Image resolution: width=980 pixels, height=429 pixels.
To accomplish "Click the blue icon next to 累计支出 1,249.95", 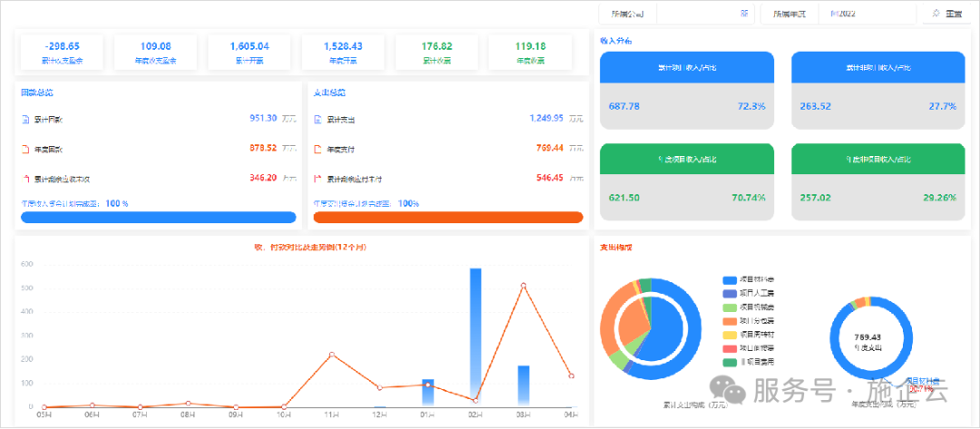I will pyautogui.click(x=318, y=120).
